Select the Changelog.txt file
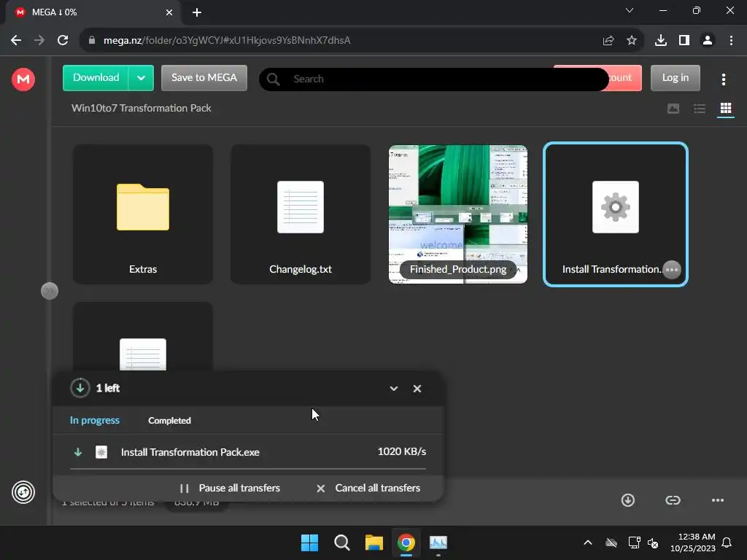 point(300,214)
